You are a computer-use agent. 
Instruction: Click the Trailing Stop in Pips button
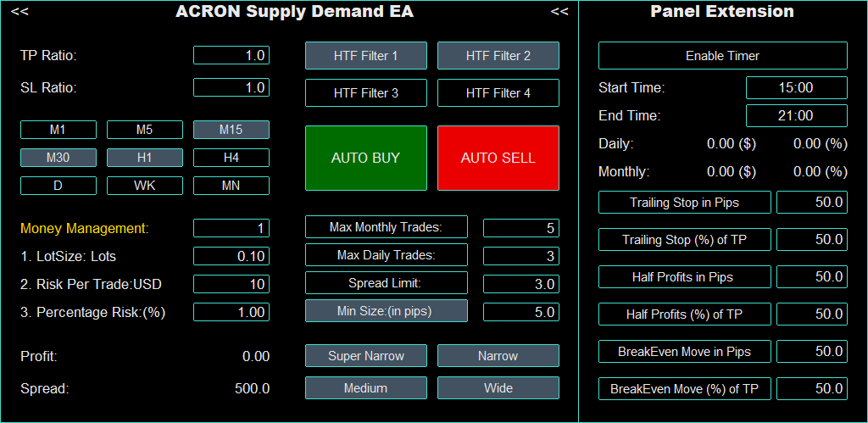[685, 203]
